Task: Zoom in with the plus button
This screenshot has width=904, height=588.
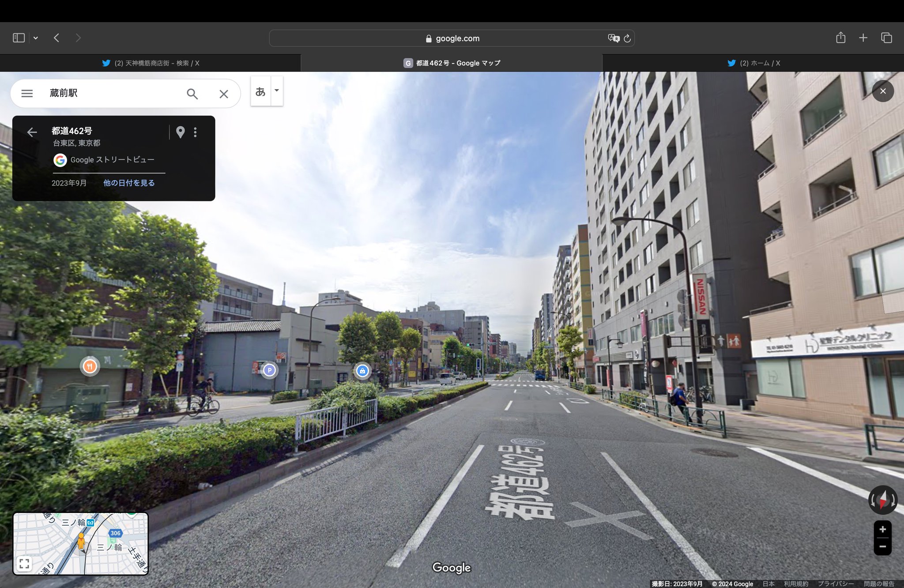Action: tap(882, 529)
